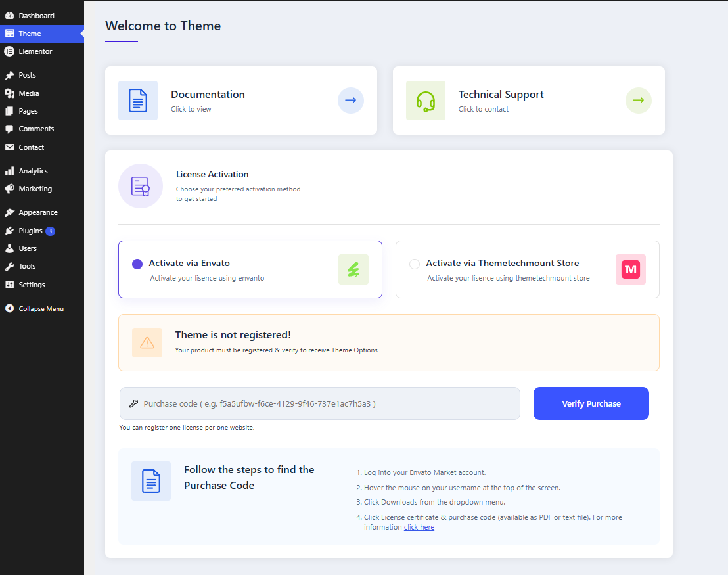Click the Users person icon
The height and width of the screenshot is (575, 728).
(x=9, y=248)
